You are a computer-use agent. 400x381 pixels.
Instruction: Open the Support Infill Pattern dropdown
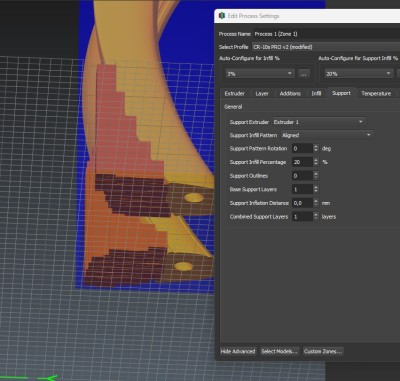327,135
